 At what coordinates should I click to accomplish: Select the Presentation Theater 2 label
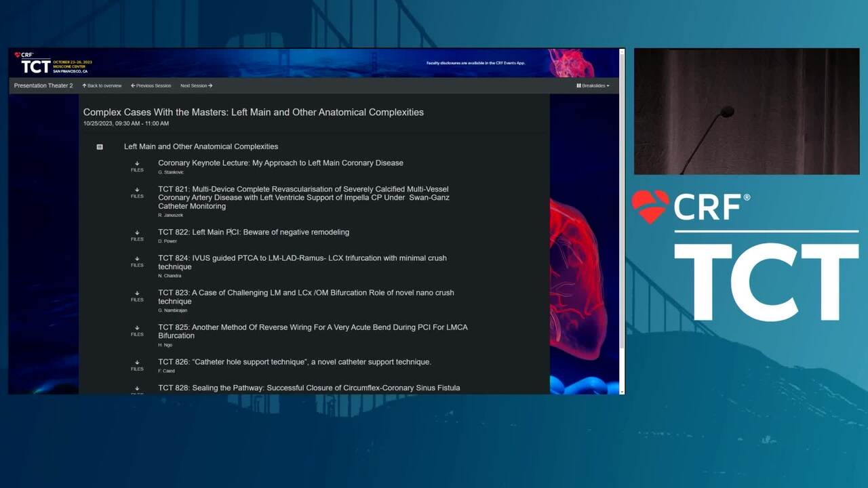pyautogui.click(x=43, y=86)
